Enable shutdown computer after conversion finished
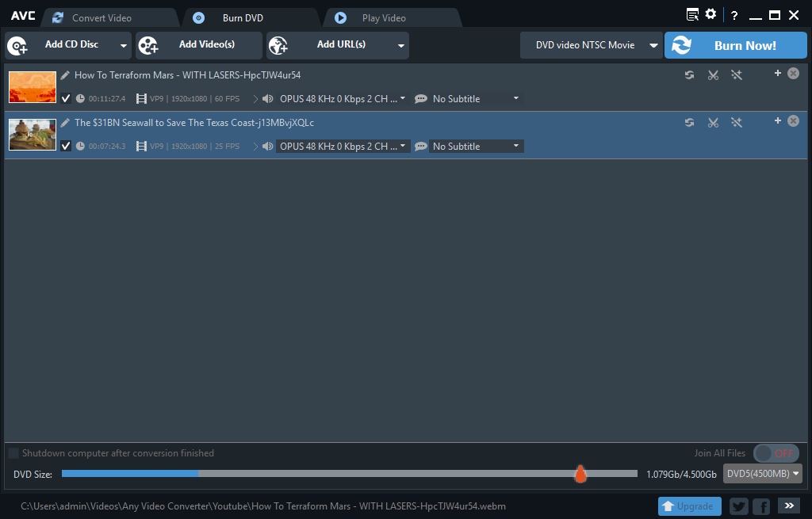 click(x=13, y=452)
